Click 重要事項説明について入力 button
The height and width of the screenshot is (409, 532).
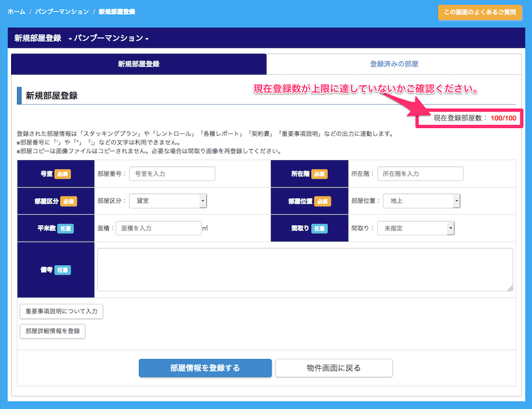click(x=61, y=311)
